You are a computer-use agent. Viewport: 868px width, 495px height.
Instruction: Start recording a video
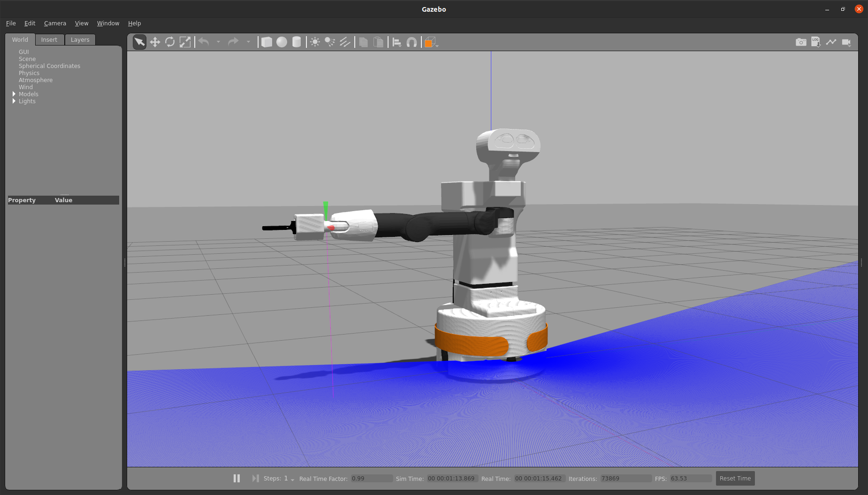tap(847, 42)
